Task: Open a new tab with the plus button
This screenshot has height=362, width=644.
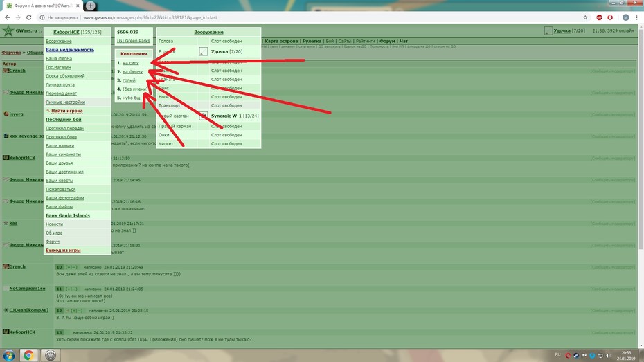Action: coord(90,6)
